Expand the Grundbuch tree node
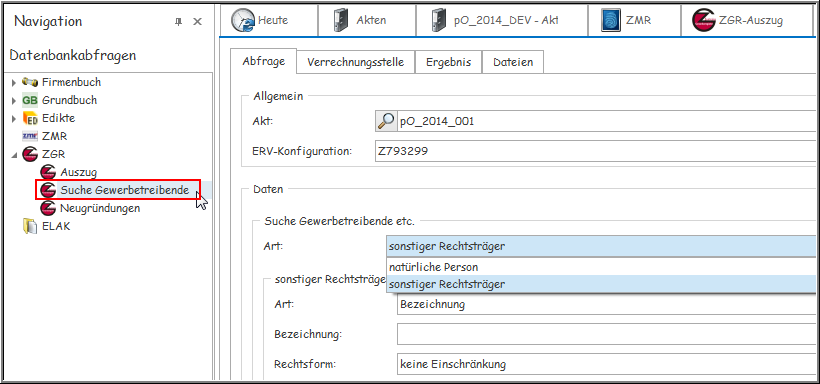 point(14,100)
